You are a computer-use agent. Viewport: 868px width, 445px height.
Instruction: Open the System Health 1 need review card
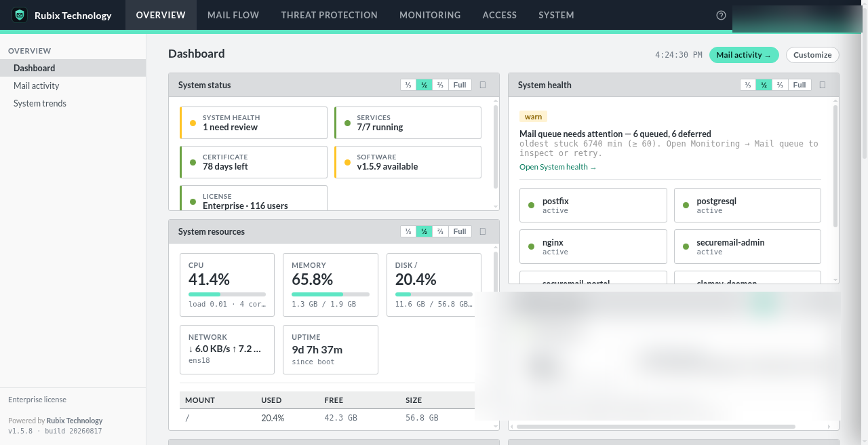[254, 123]
